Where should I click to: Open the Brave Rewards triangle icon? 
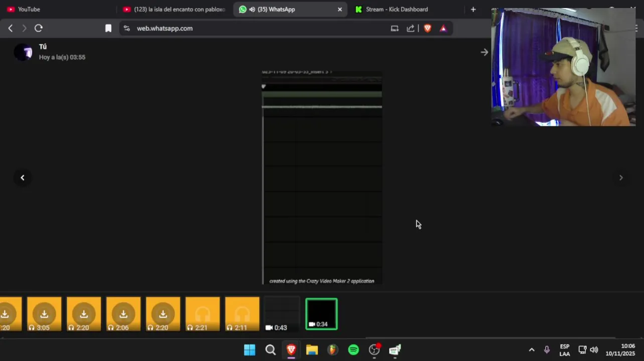tap(443, 29)
